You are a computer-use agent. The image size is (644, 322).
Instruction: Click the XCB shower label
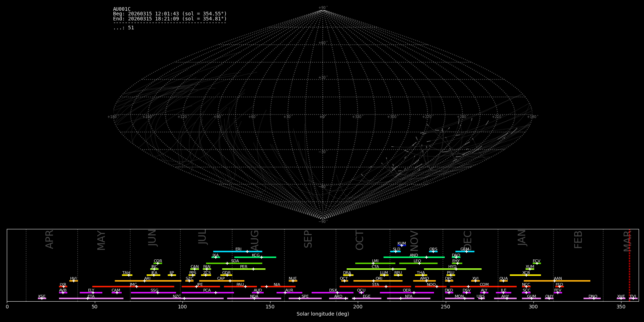[526, 273]
